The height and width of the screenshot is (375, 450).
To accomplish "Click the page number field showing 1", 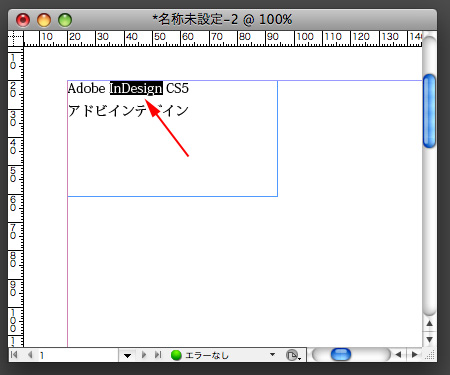I will pyautogui.click(x=78, y=355).
